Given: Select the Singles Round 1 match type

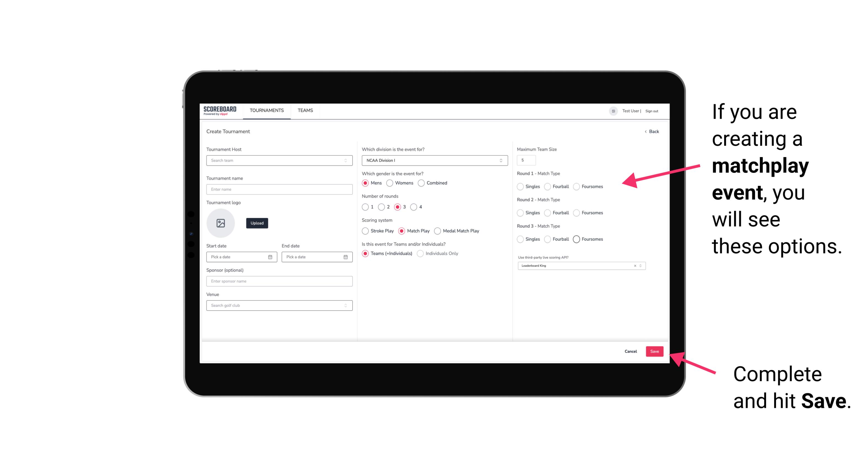Looking at the screenshot, I should [x=521, y=186].
